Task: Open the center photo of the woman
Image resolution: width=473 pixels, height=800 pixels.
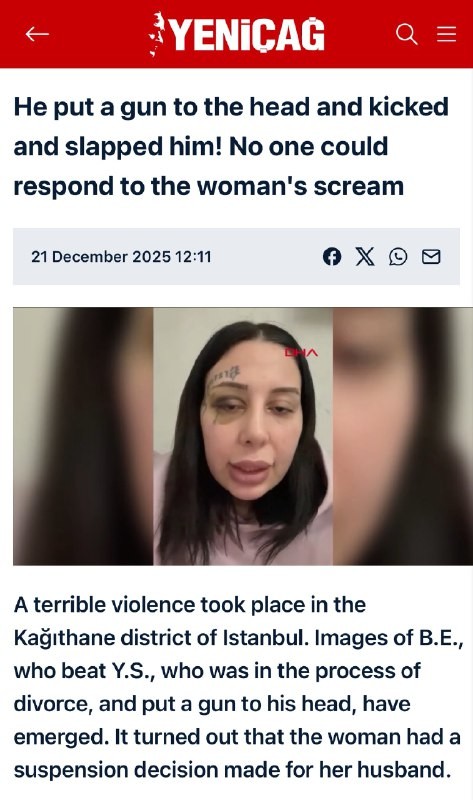Action: (243, 436)
